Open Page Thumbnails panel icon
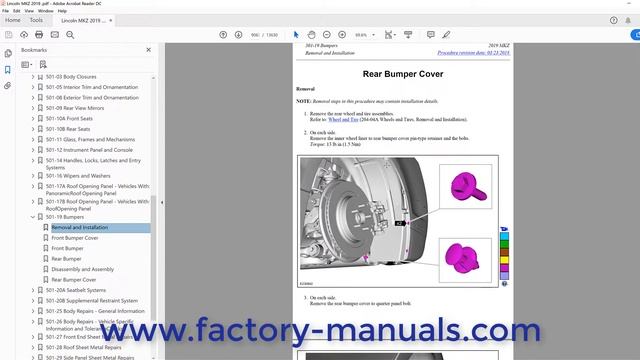This screenshot has width=640, height=360. click(x=8, y=53)
